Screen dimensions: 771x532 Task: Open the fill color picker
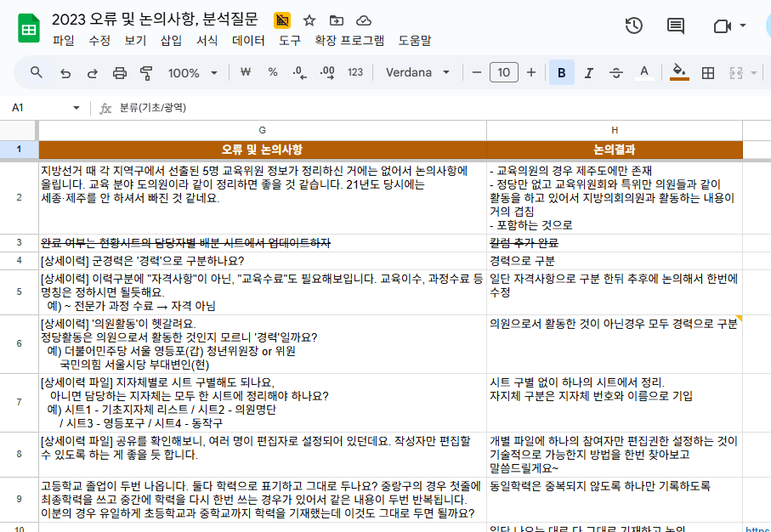pyautogui.click(x=678, y=73)
